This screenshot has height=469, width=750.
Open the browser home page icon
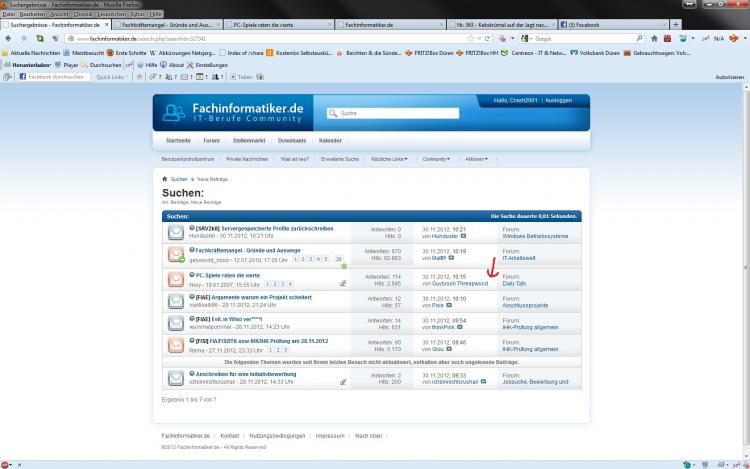coord(654,38)
